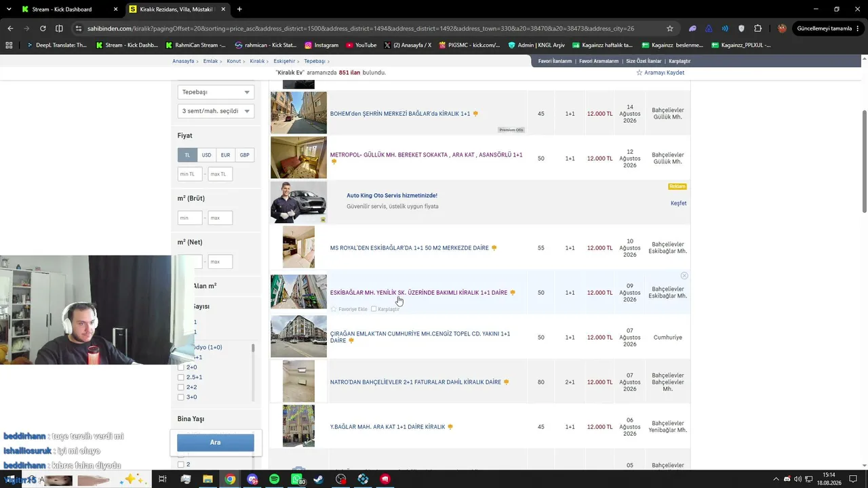Open the Chrome apps grid in bookmarks bar

pyautogui.click(x=9, y=45)
